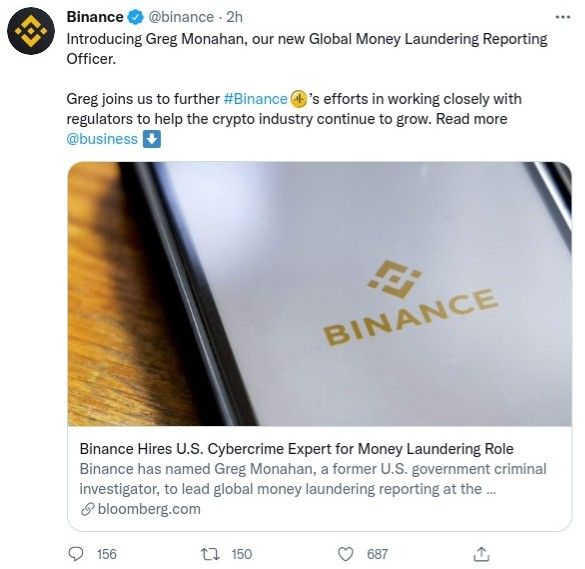
Task: Click the reply speech bubble icon
Action: [76, 554]
